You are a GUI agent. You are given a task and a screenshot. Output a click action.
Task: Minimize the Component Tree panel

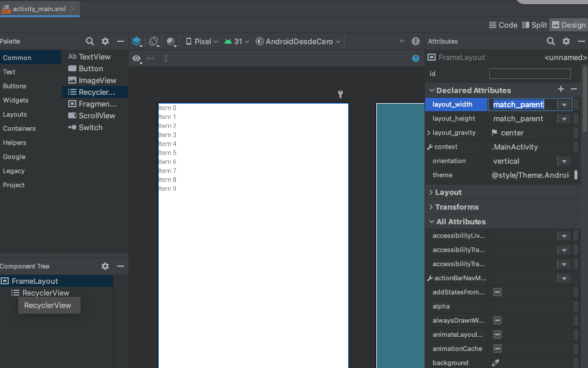(121, 266)
